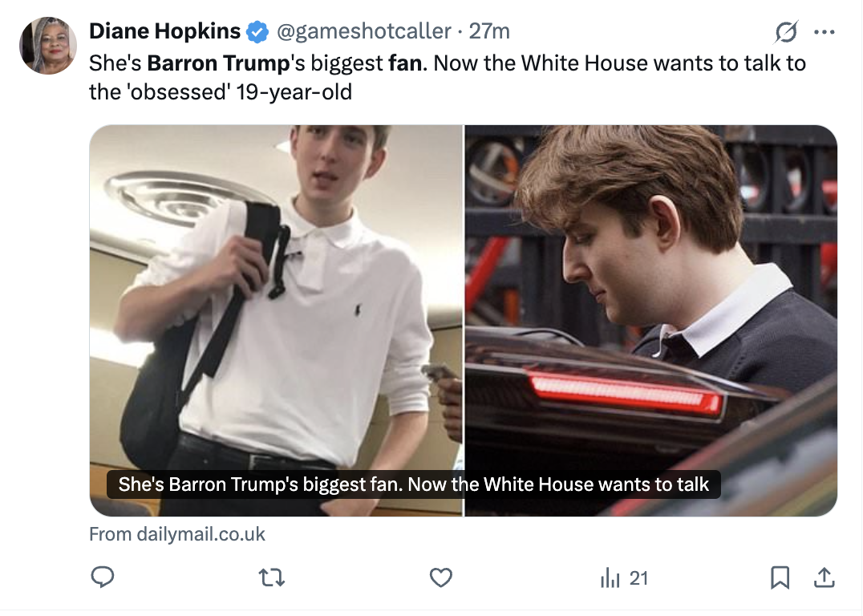Image resolution: width=863 pixels, height=616 pixels.
Task: Click the "'obsessed' 19-year-old" post text line
Action: tap(221, 91)
